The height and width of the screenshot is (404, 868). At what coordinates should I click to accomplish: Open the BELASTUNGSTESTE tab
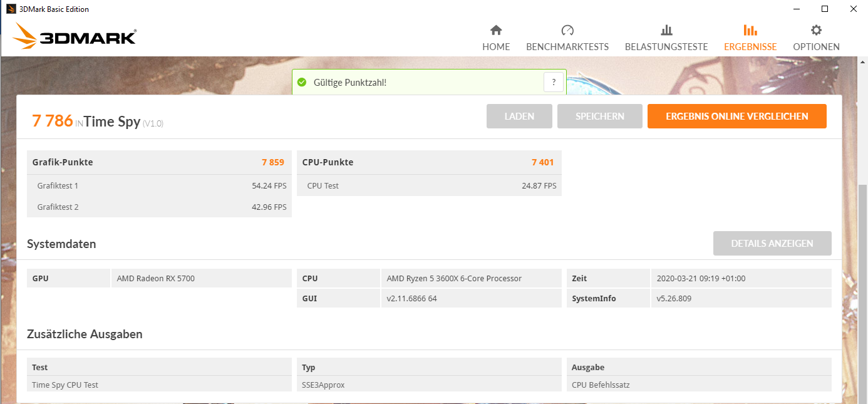tap(666, 38)
